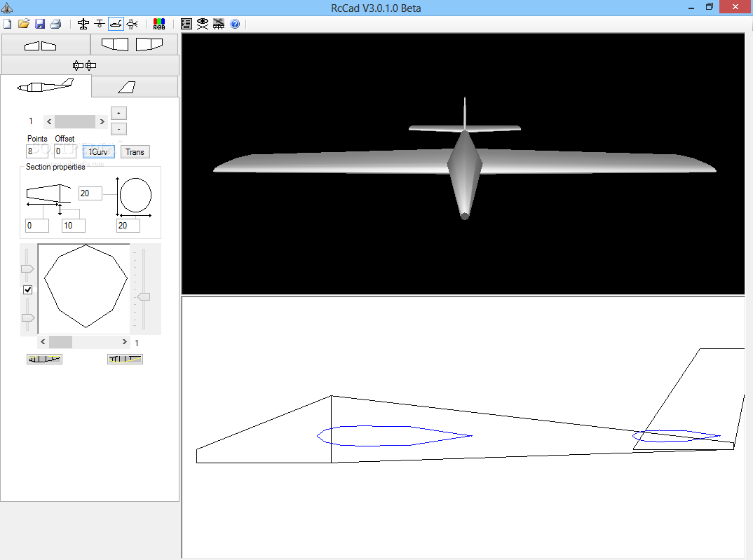This screenshot has width=753, height=560.
Task: Click the Trans button
Action: tap(135, 151)
